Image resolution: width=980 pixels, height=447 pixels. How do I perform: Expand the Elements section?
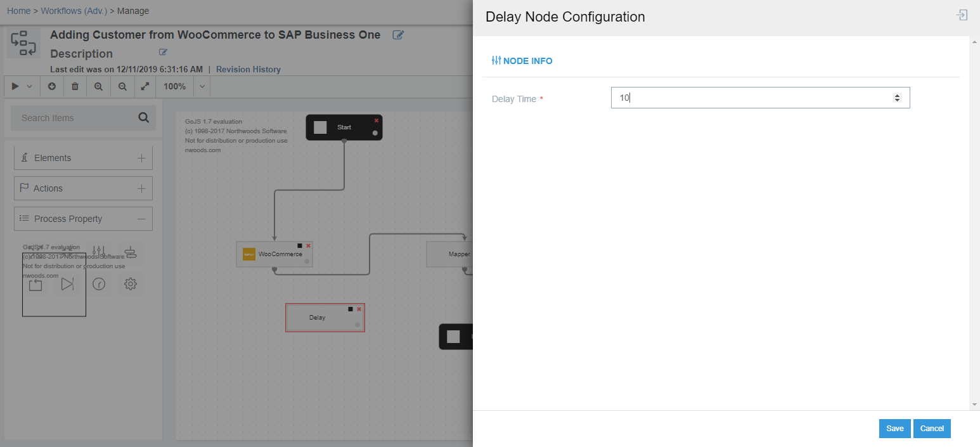[x=141, y=158]
